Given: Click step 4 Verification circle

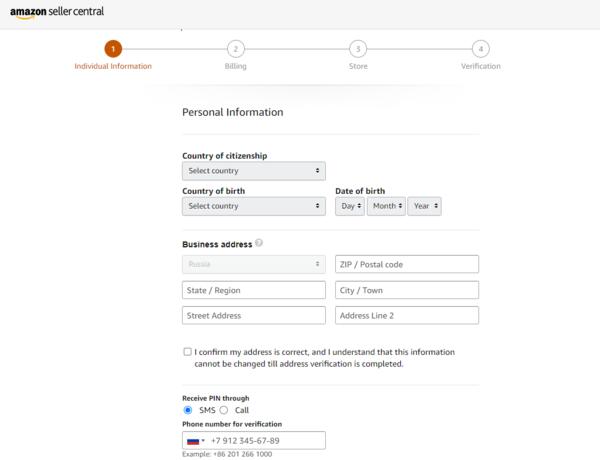Looking at the screenshot, I should pos(481,48).
